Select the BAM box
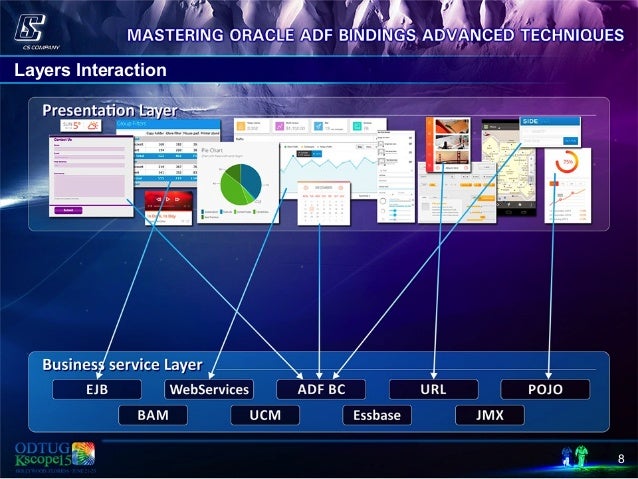 [153, 415]
